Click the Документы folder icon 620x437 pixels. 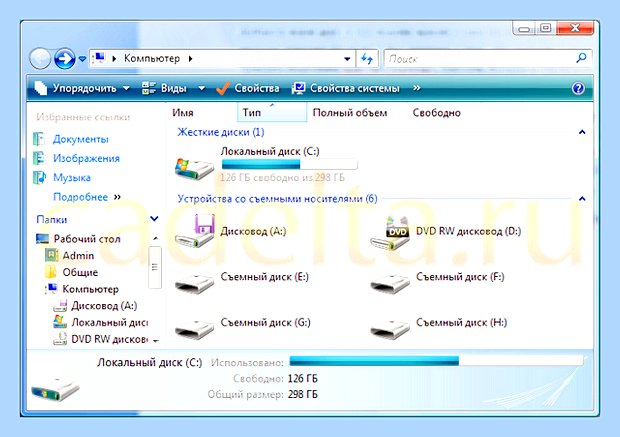tap(39, 139)
